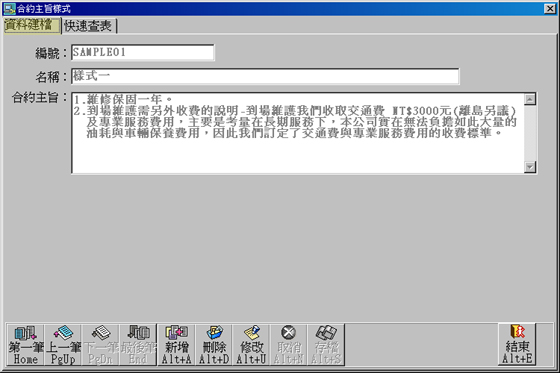Switch to the 資料建檔 tab
Image resolution: width=560 pixels, height=373 pixels.
[31, 25]
